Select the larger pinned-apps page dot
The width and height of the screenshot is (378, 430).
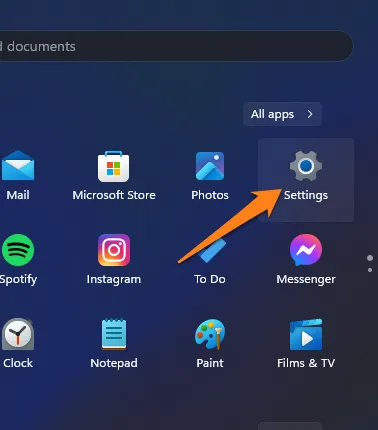[370, 258]
